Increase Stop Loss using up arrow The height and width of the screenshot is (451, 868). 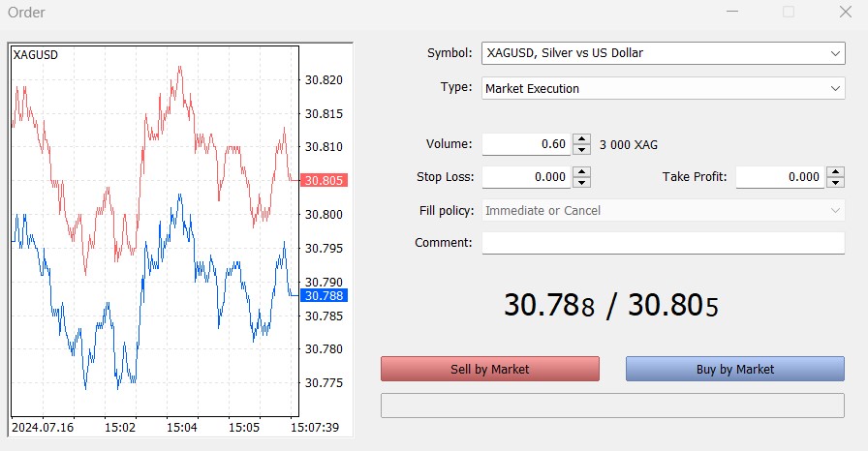581,172
